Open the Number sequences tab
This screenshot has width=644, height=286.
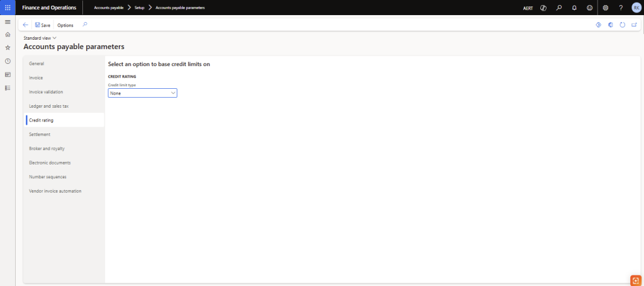point(48,177)
